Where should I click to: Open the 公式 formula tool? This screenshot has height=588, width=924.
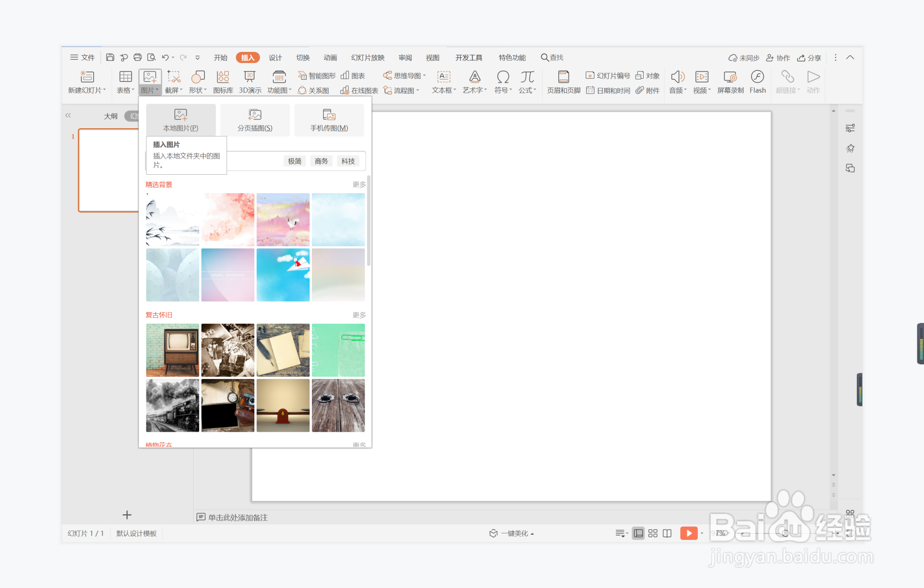(527, 82)
